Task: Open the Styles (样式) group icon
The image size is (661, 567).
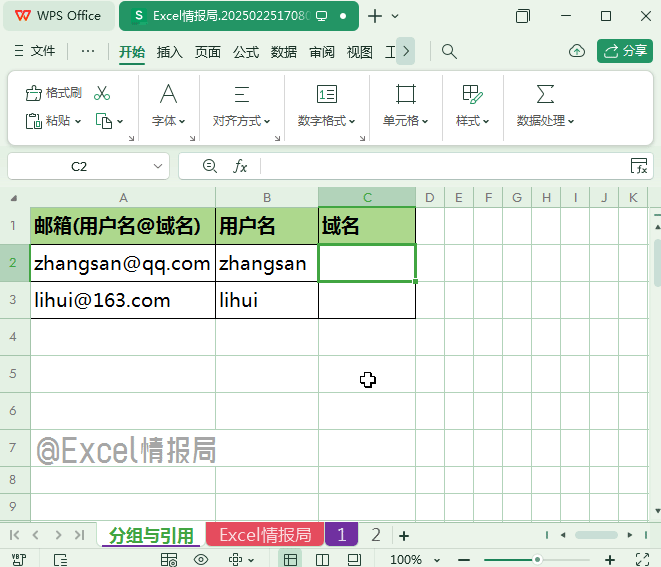Action: point(472,94)
